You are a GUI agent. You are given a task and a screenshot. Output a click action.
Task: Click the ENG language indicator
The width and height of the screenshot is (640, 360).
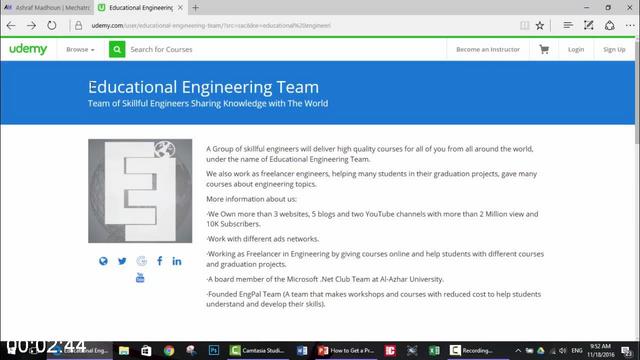(x=577, y=351)
